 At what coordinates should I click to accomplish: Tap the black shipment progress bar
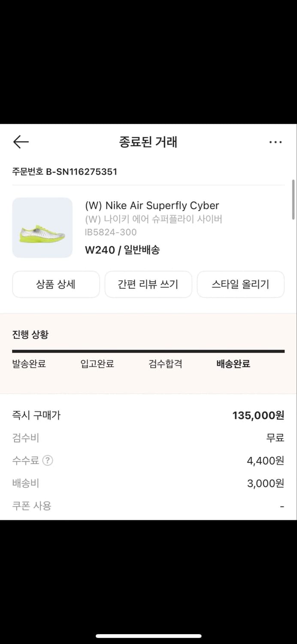pos(148,351)
